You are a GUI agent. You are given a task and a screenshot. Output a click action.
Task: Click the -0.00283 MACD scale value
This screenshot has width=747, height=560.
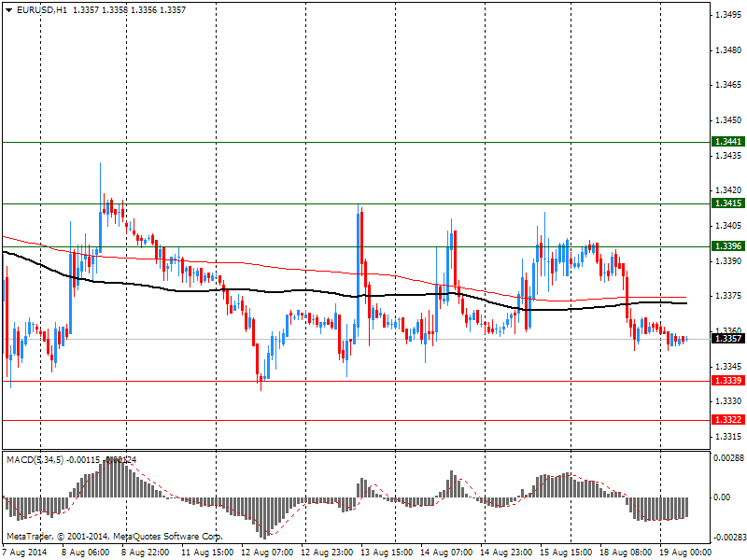[x=728, y=539]
